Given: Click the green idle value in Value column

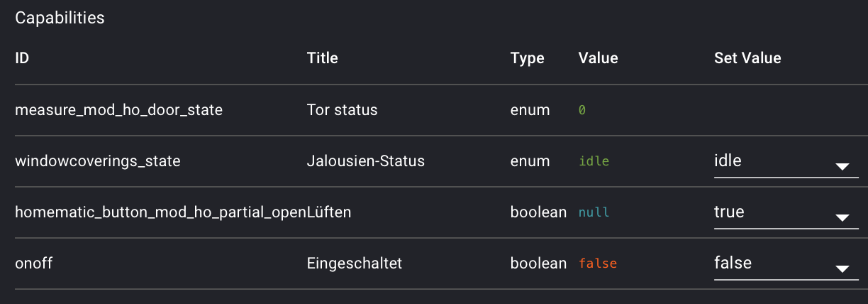Looking at the screenshot, I should point(594,162).
